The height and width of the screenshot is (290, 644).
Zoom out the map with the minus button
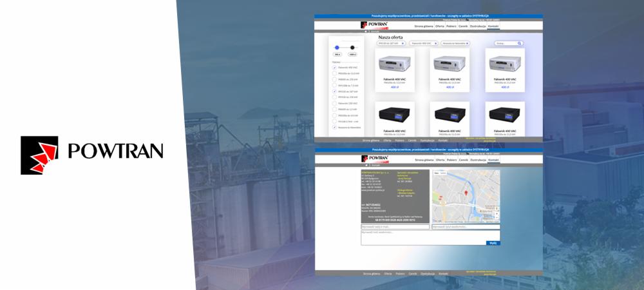click(497, 217)
